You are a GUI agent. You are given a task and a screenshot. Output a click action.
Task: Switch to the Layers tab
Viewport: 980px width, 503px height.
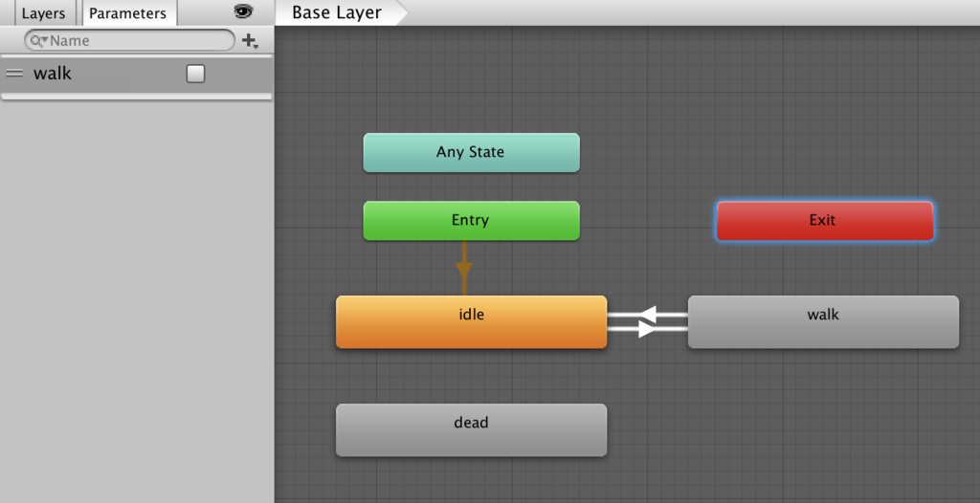[x=44, y=13]
